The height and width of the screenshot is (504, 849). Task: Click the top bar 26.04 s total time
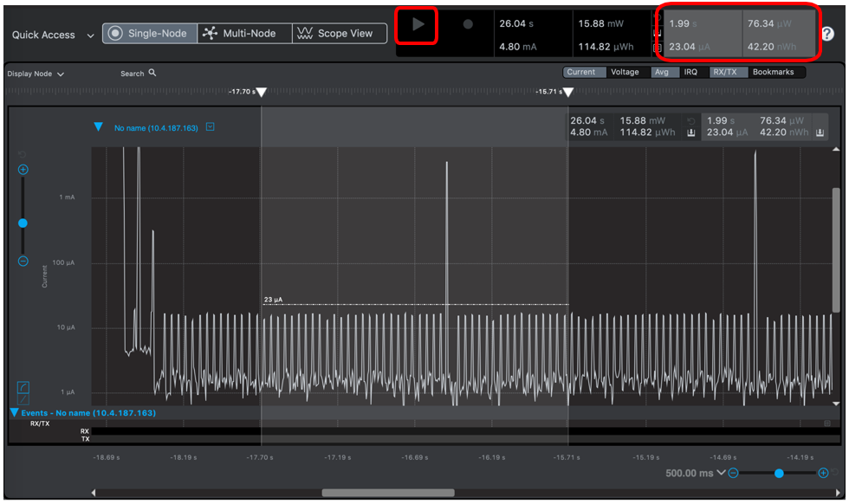[516, 24]
